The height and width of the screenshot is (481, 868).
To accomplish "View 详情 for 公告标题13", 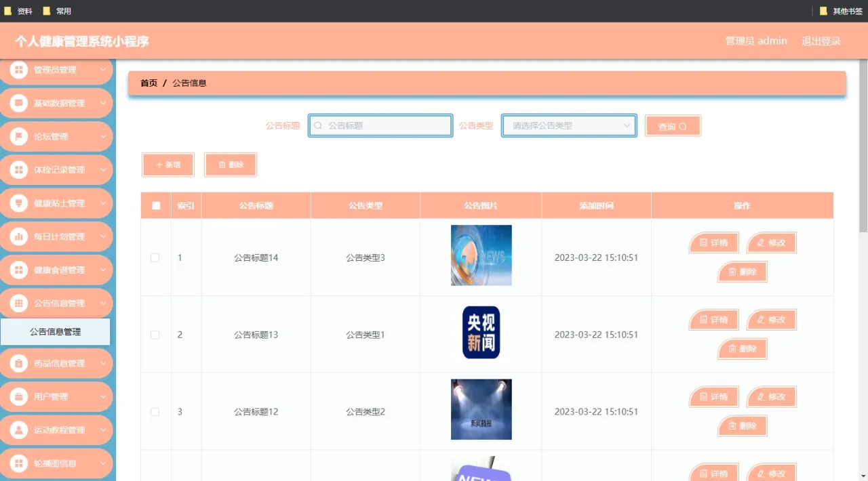I will [713, 320].
